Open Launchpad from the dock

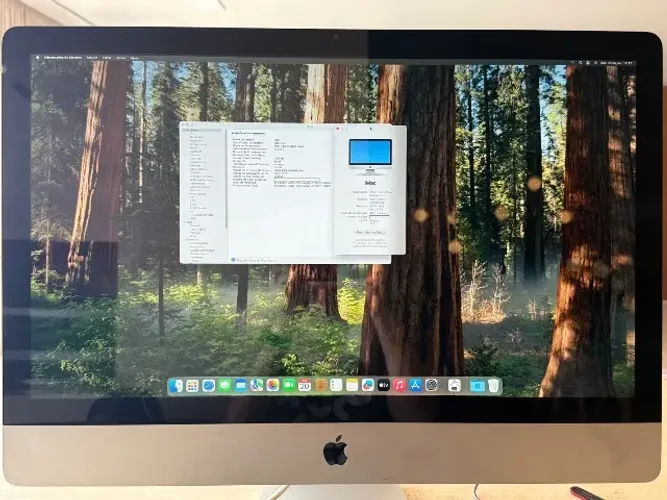coord(192,386)
